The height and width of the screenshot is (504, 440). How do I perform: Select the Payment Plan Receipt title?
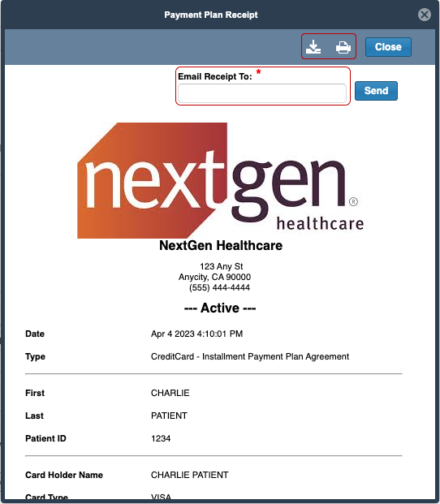click(211, 15)
